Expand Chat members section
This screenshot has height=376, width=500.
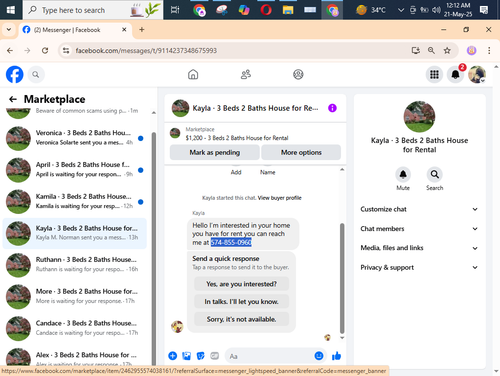click(x=419, y=229)
